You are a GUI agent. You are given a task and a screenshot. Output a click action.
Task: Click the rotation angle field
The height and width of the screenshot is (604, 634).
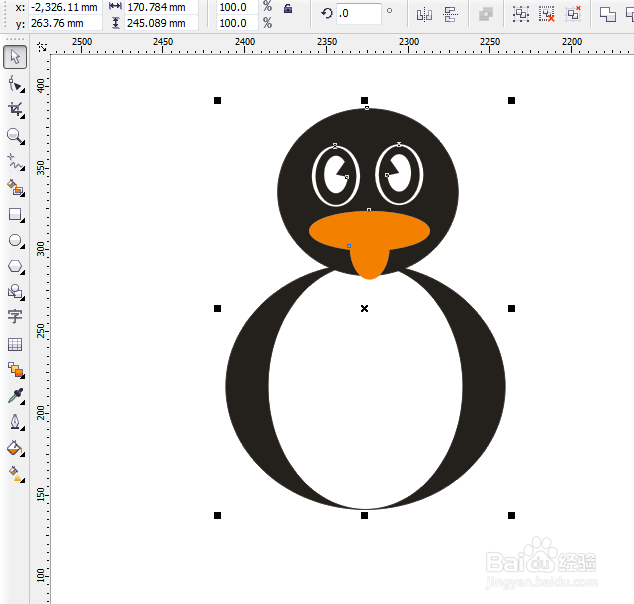pos(359,13)
